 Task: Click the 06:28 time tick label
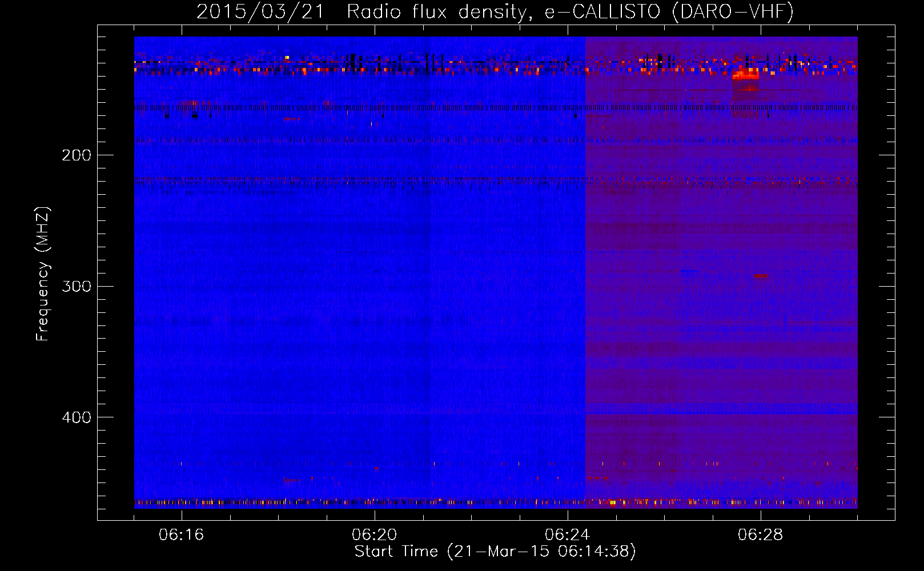click(761, 535)
